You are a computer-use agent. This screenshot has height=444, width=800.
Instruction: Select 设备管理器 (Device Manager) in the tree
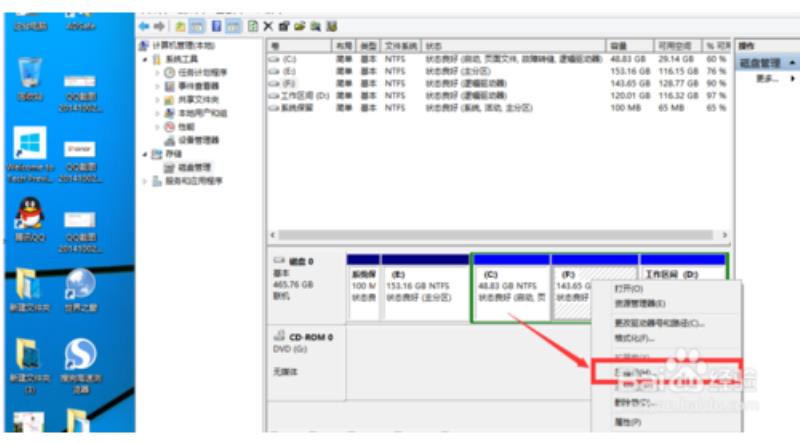203,141
